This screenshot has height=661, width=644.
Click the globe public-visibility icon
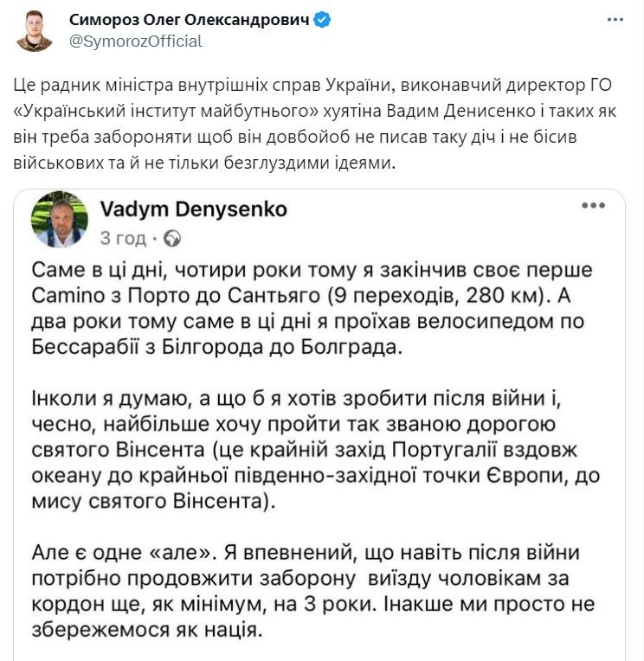click(x=171, y=237)
